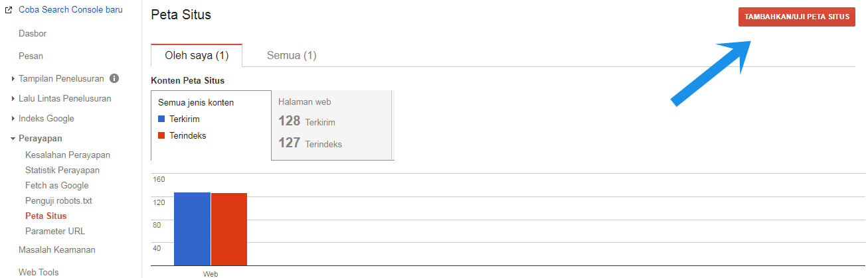Click the blue Terkirim legend square
Viewport: 868px width, 278px height.
(161, 119)
